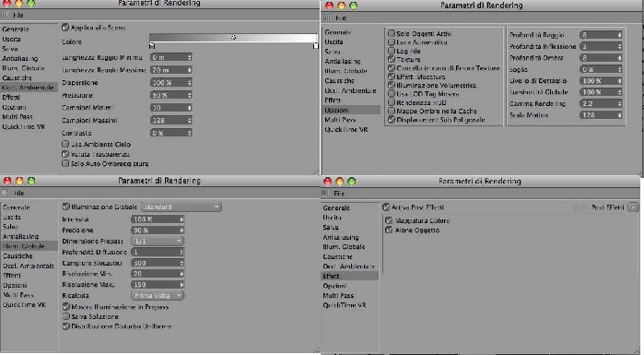Screen dimensions: 644x355
Task: Toggle the Applica alla Scena checkbox
Action: click(x=65, y=28)
